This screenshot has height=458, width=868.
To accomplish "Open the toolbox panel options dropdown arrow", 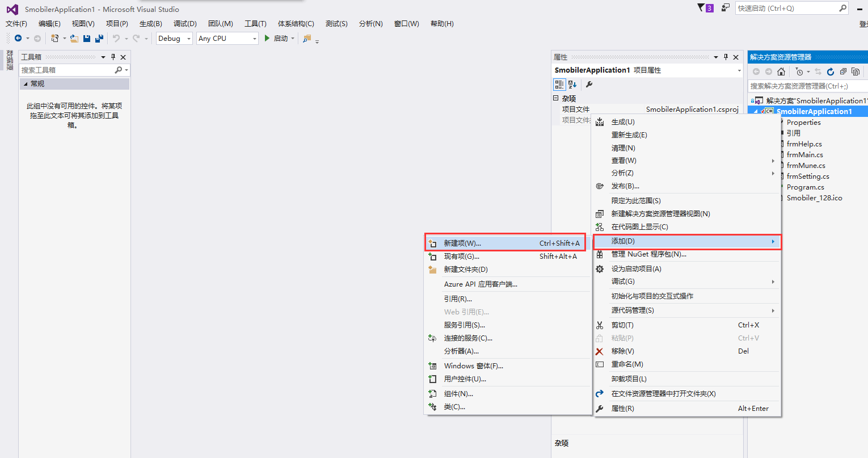I will tap(103, 57).
